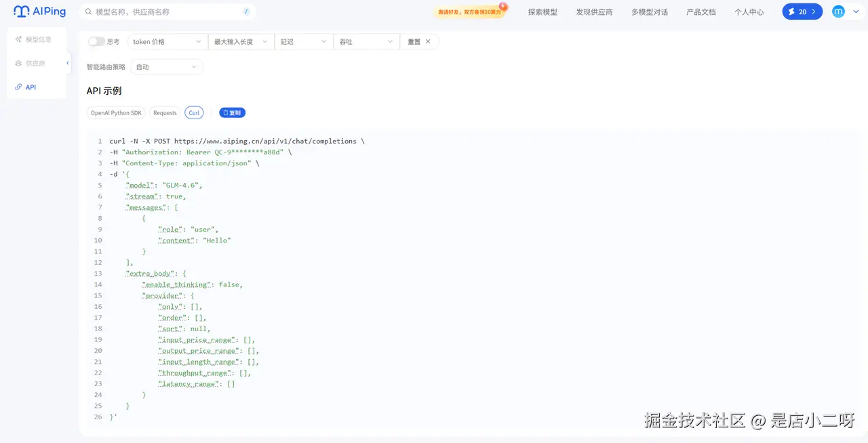Click the user avatar icon
Image resolution: width=868 pixels, height=443 pixels.
(x=838, y=12)
